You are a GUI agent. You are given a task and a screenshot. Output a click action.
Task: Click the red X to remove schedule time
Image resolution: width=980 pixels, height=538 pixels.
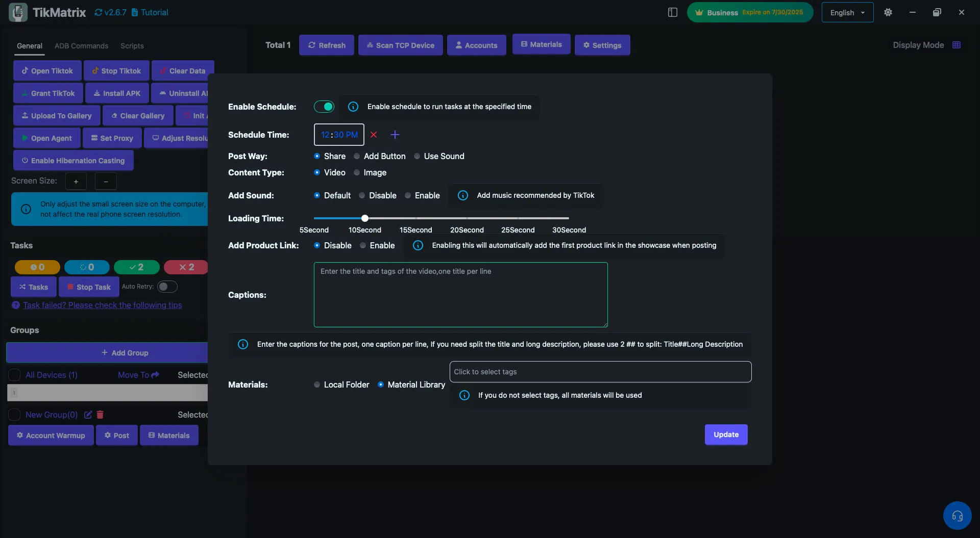tap(374, 135)
